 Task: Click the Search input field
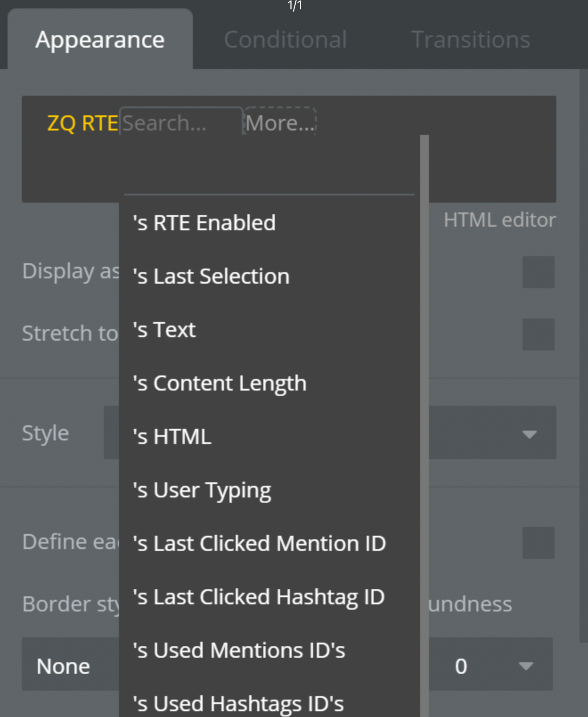180,122
